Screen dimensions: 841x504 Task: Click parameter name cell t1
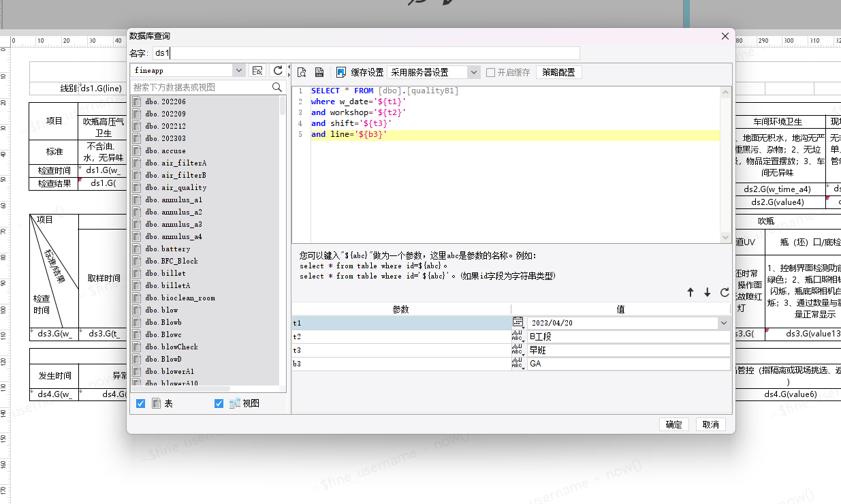coord(401,323)
